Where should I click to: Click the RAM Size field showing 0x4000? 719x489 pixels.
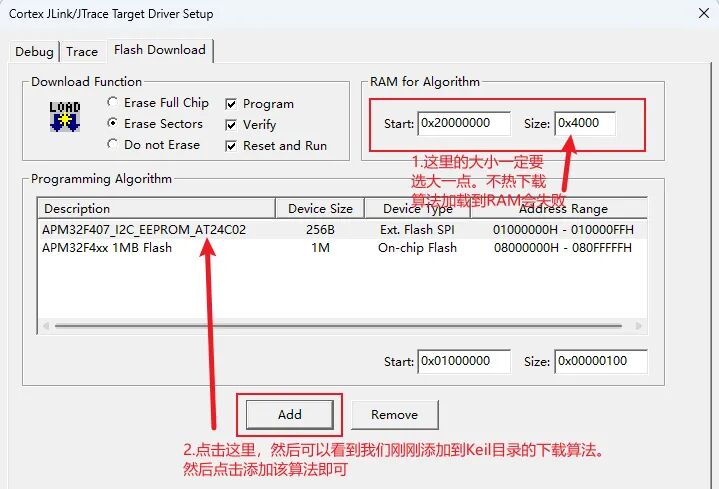click(584, 123)
